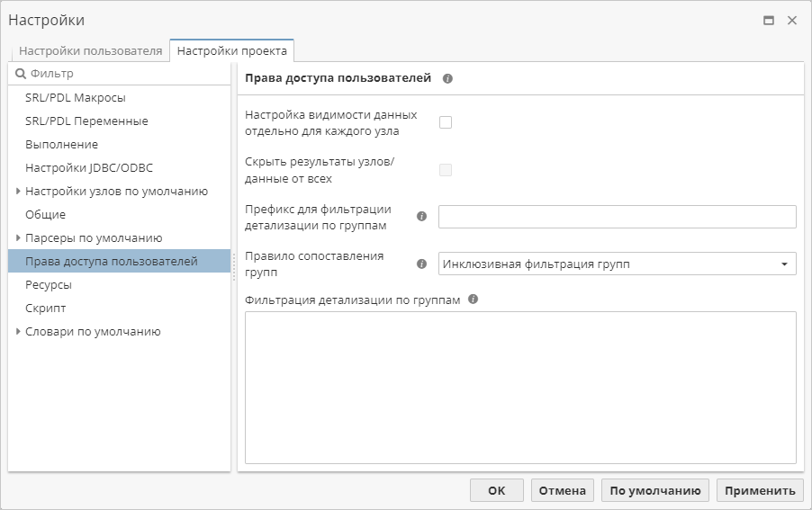
Task: Select Настройки JDBC/ODBC item
Action: (x=119, y=167)
